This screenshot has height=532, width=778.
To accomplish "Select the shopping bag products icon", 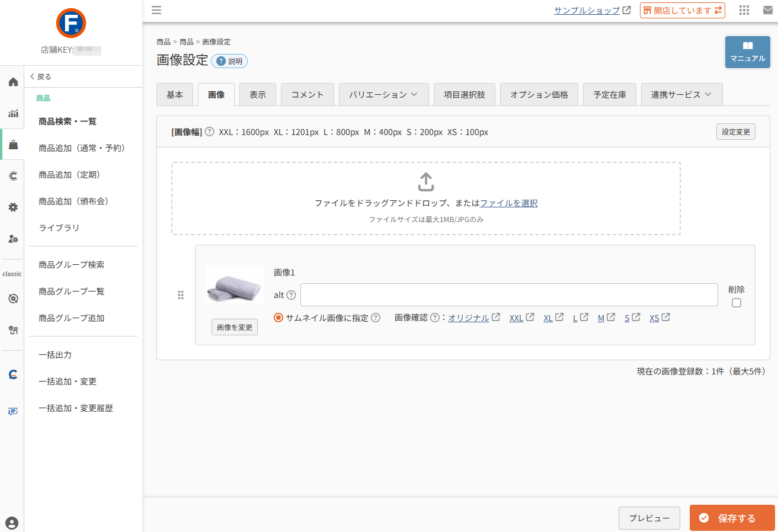I will [x=13, y=145].
